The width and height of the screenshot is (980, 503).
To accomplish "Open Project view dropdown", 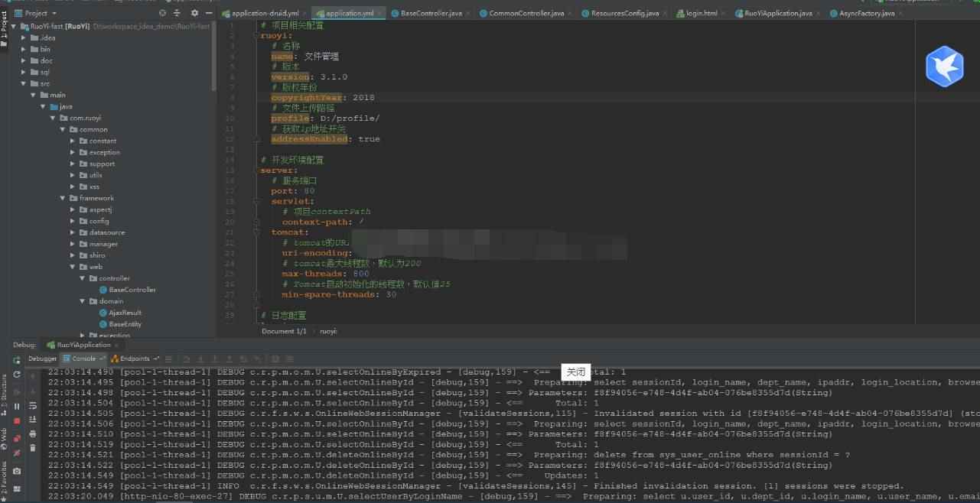I will (x=35, y=13).
